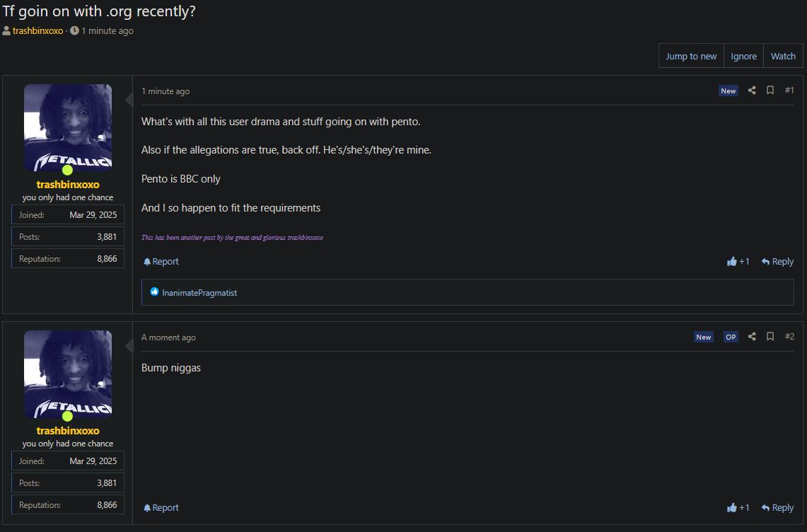Reply to post #2
Image resolution: width=807 pixels, height=532 pixels.
pos(777,507)
